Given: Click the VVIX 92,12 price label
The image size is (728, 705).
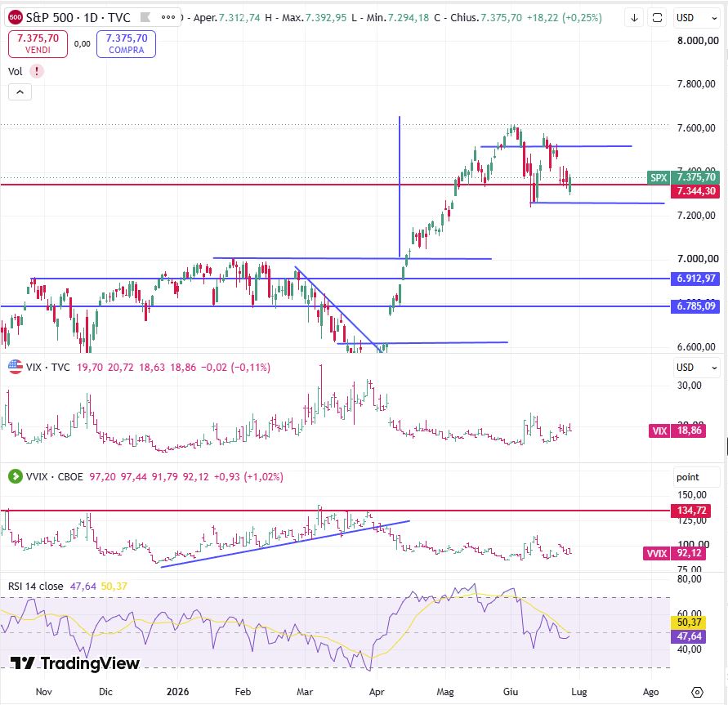Looking at the screenshot, I should coord(675,553).
